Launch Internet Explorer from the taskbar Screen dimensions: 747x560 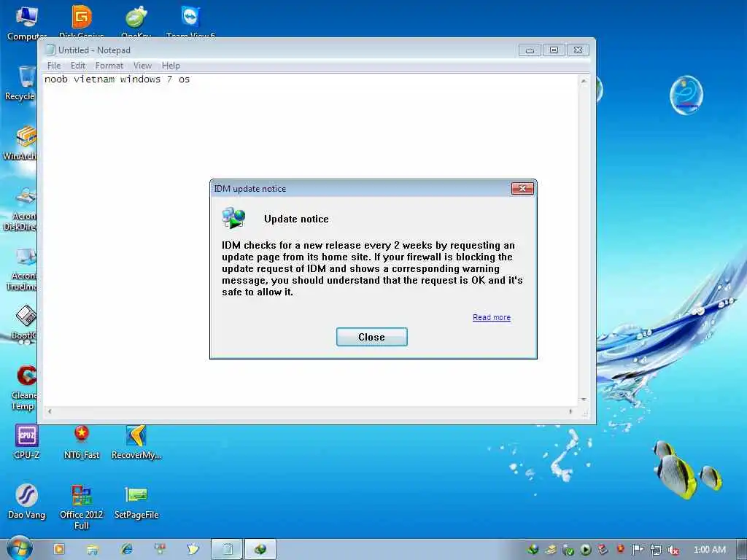127,549
